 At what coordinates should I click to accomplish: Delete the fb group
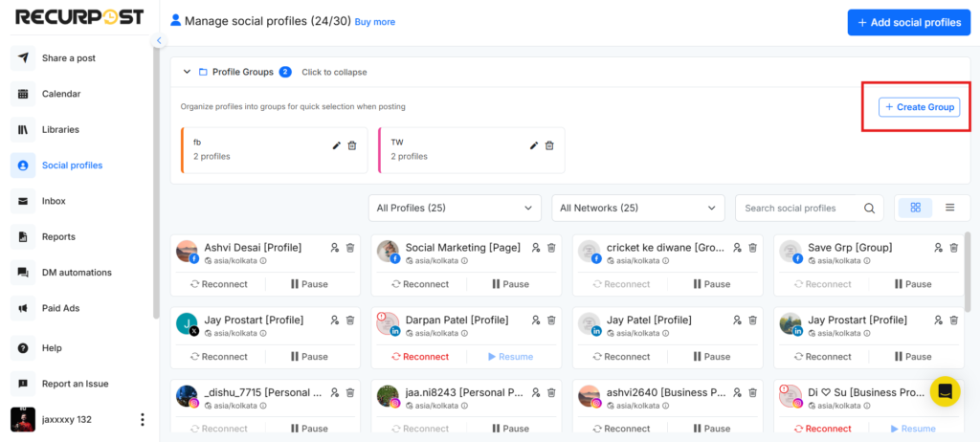352,145
